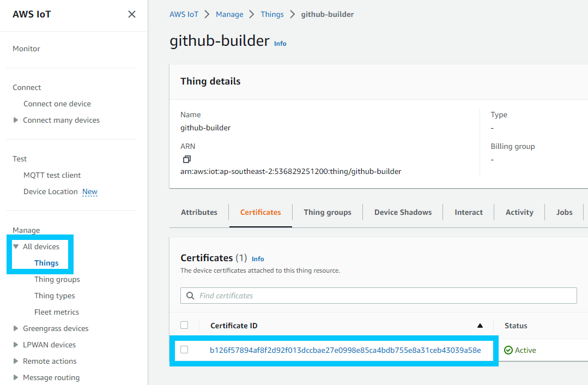This screenshot has height=385, width=588.
Task: Close the AWS IoT navigation sidebar
Action: click(131, 14)
